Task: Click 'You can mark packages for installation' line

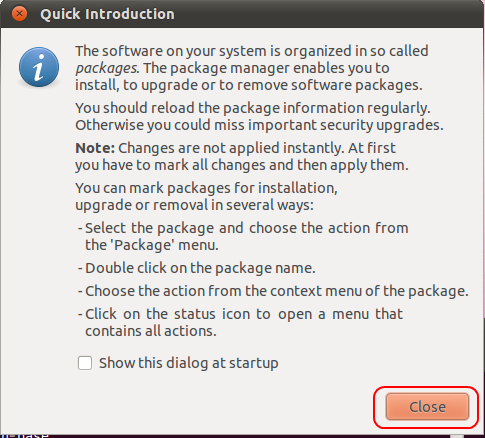Action: (206, 188)
